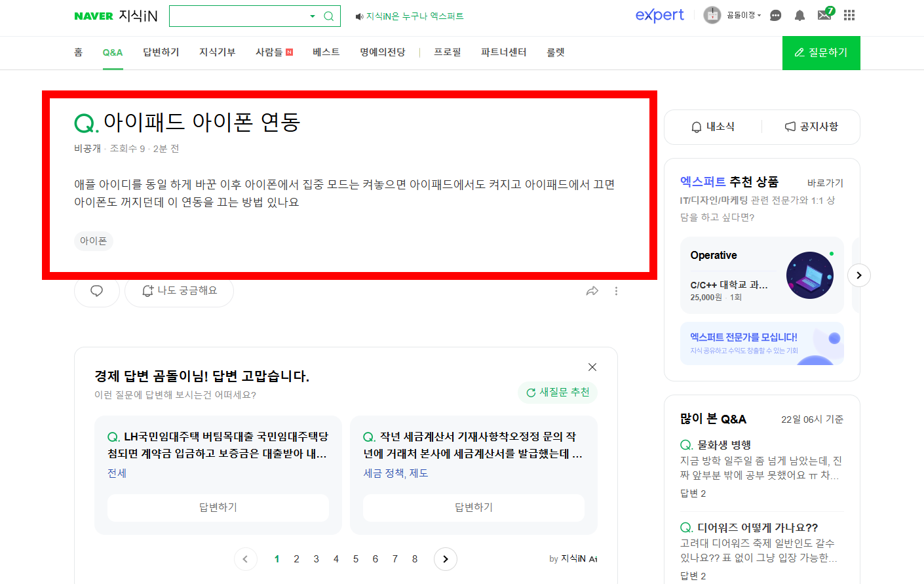Click the comment bubble button under the question
This screenshot has width=924, height=584.
97,290
